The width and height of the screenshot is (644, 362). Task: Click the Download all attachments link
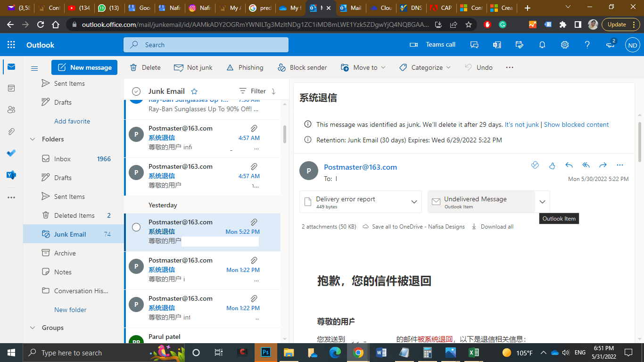pos(493,227)
